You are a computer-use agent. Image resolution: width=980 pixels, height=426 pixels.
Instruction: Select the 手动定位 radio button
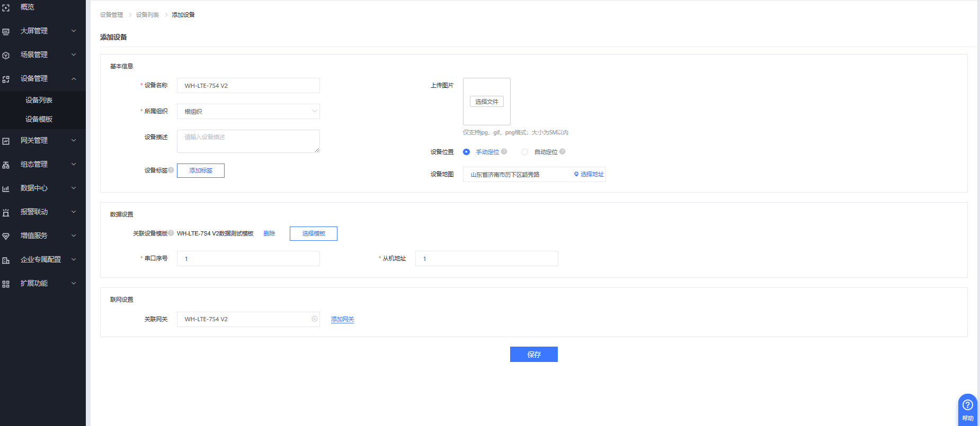[466, 152]
